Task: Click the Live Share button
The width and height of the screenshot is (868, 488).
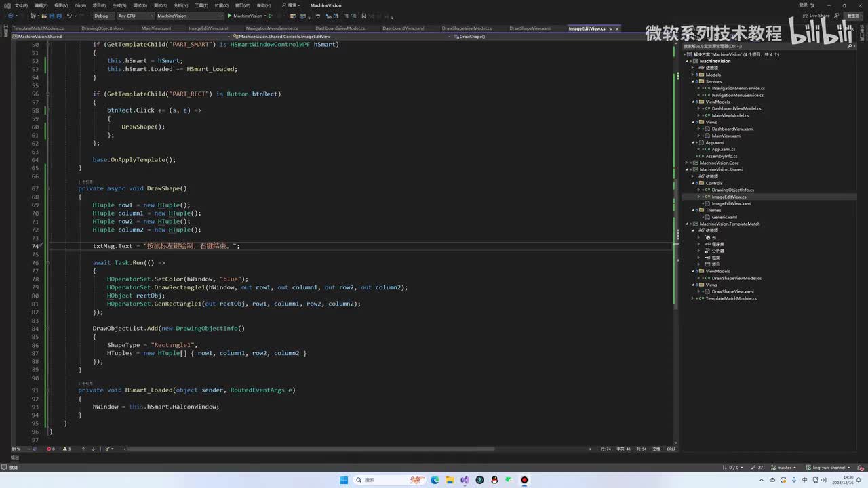Action: coord(816,16)
